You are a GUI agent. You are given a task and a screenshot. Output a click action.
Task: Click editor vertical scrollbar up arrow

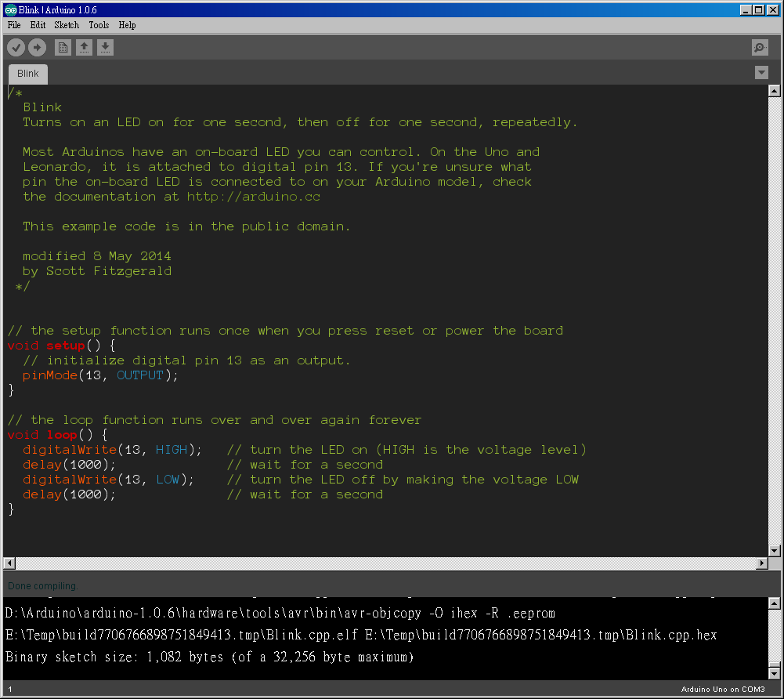774,91
